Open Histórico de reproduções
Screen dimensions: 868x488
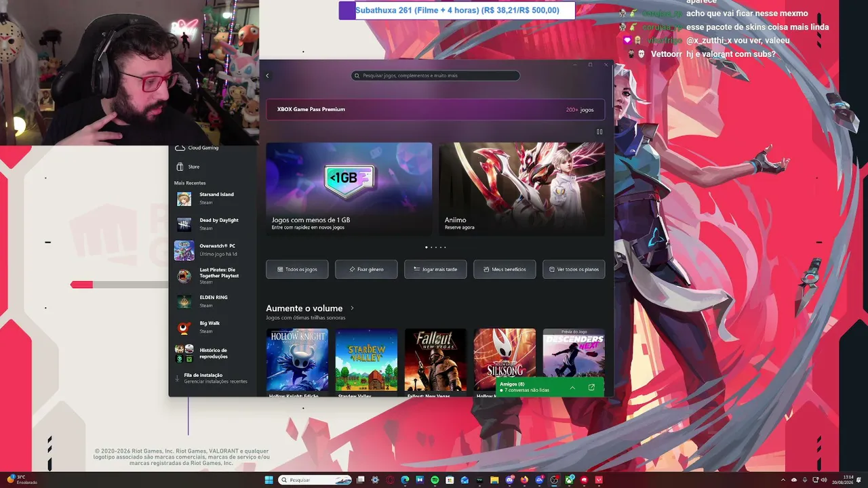(213, 354)
